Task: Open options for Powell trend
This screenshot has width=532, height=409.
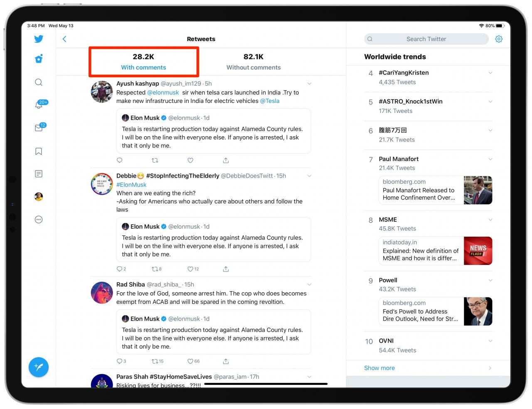Action: tap(490, 280)
